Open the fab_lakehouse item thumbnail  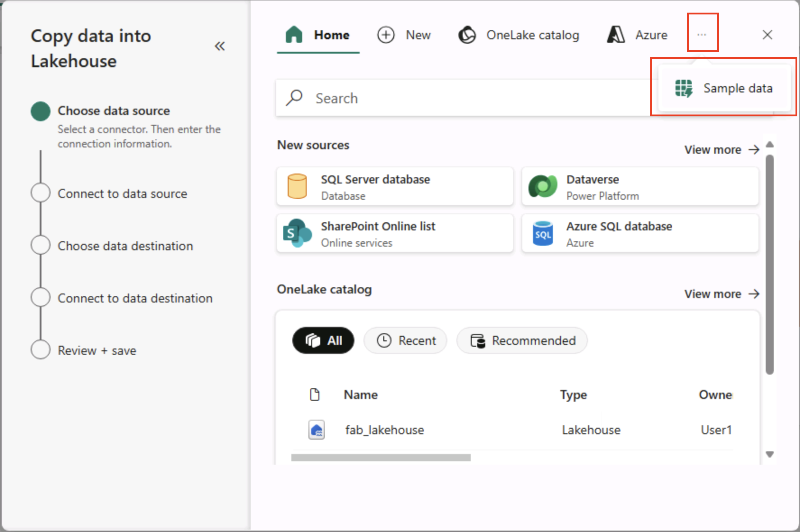[x=316, y=430]
